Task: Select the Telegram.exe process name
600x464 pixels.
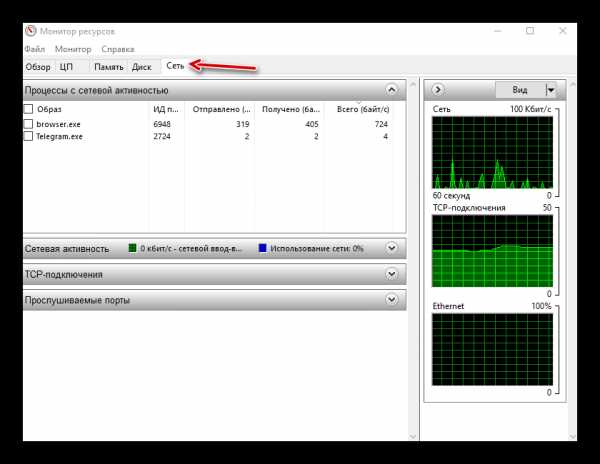Action: point(59,137)
